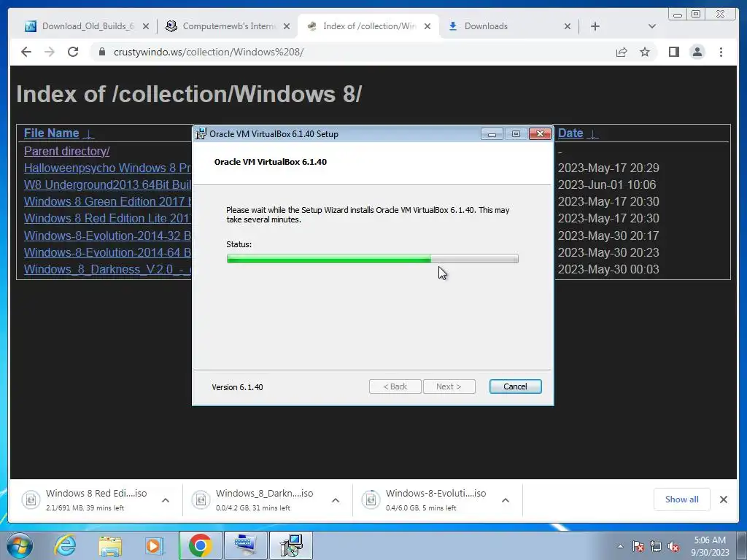Open the Windows_8_Darkness_V.2.0 link
This screenshot has width=747, height=560.
pyautogui.click(x=108, y=269)
